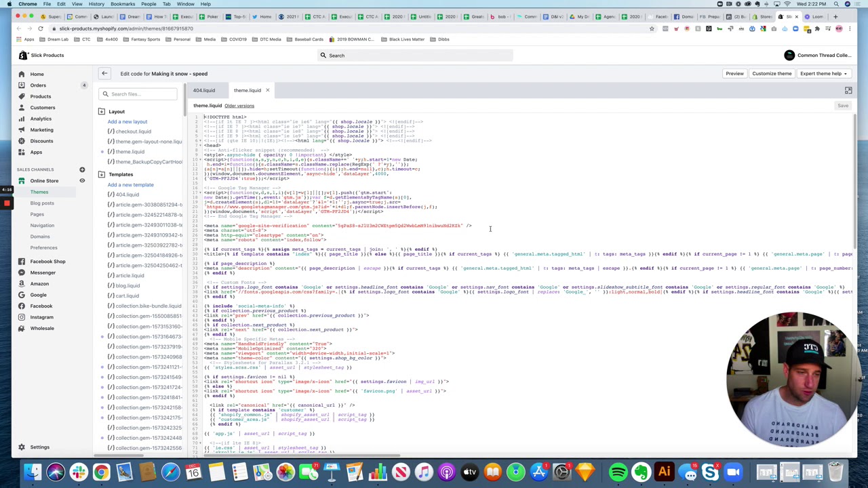View the online store with the eye icon
The image size is (868, 488).
tap(82, 180)
